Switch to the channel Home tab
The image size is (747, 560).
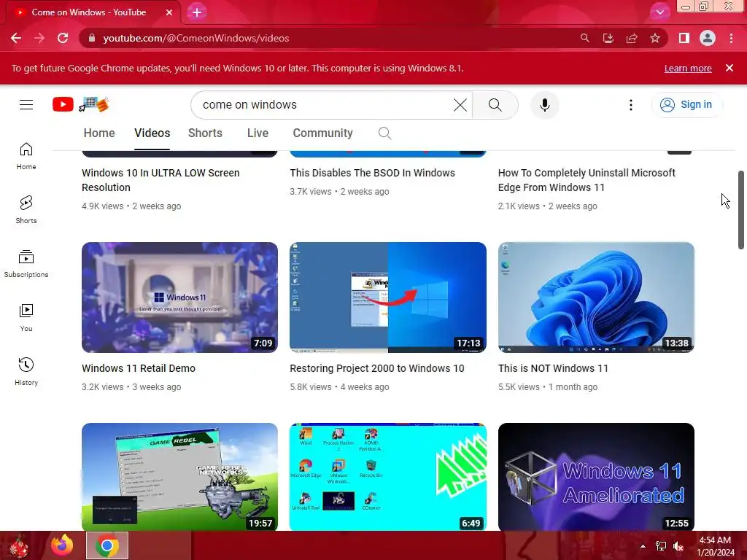tap(99, 133)
